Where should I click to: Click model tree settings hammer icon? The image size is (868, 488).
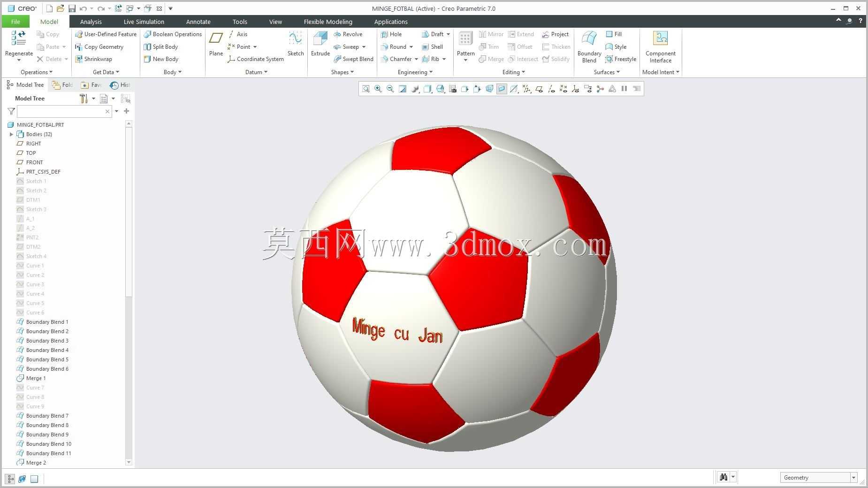point(84,99)
